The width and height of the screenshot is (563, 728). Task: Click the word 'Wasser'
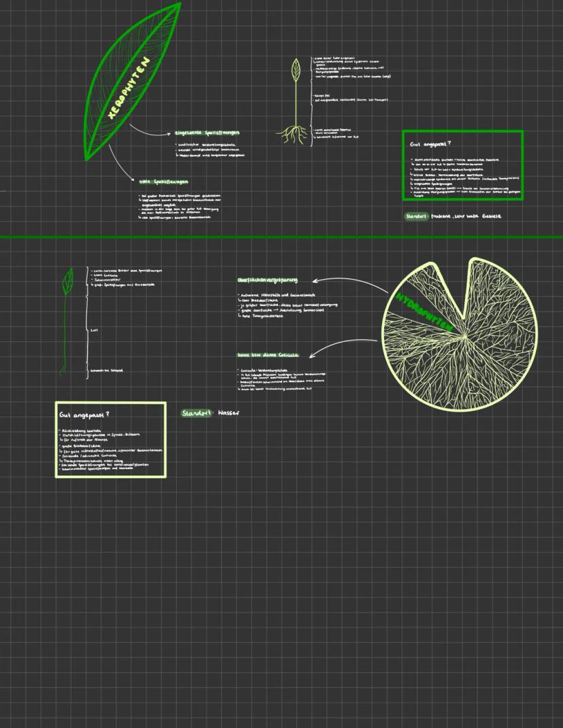click(x=228, y=413)
